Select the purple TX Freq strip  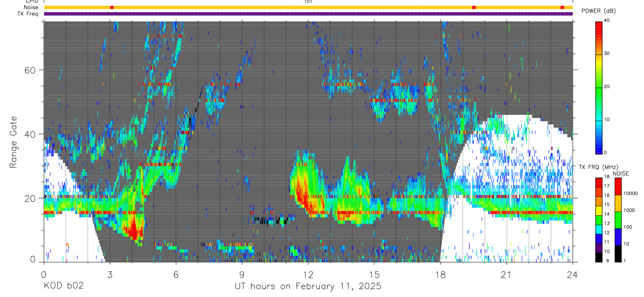pyautogui.click(x=308, y=14)
